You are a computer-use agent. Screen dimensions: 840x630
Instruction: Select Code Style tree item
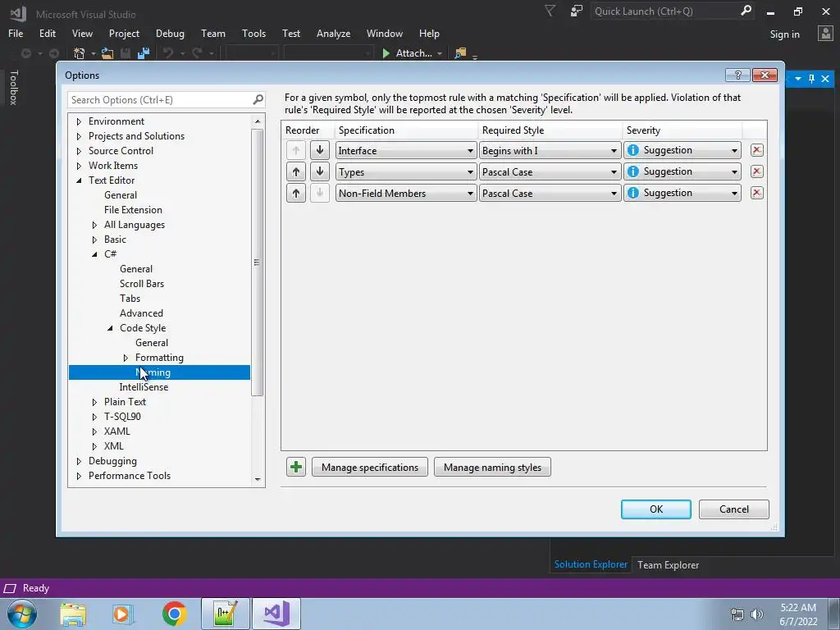tap(143, 328)
